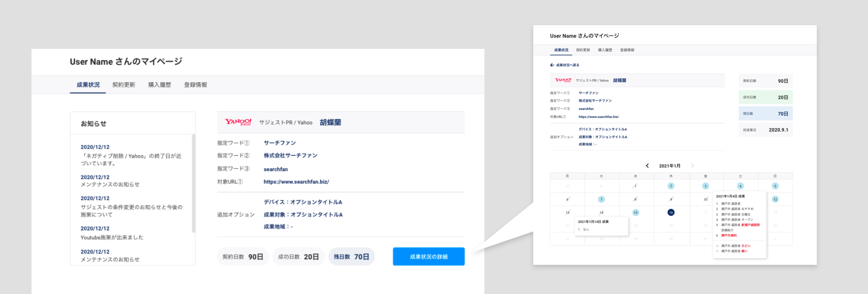Click green 成功日数 20日 card in right window
868x294 pixels.
pos(766,97)
